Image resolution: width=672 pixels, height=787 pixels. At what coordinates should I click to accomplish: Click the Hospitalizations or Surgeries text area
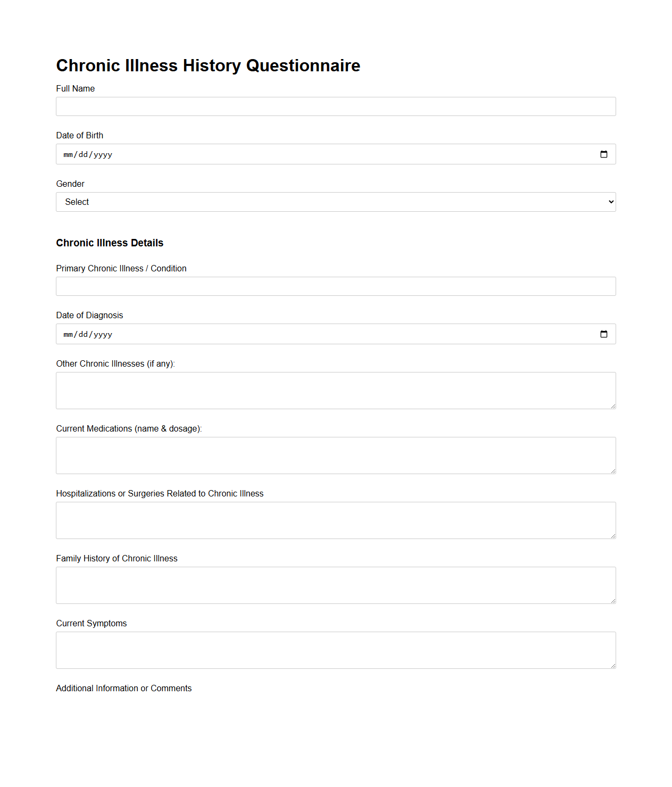(x=336, y=520)
